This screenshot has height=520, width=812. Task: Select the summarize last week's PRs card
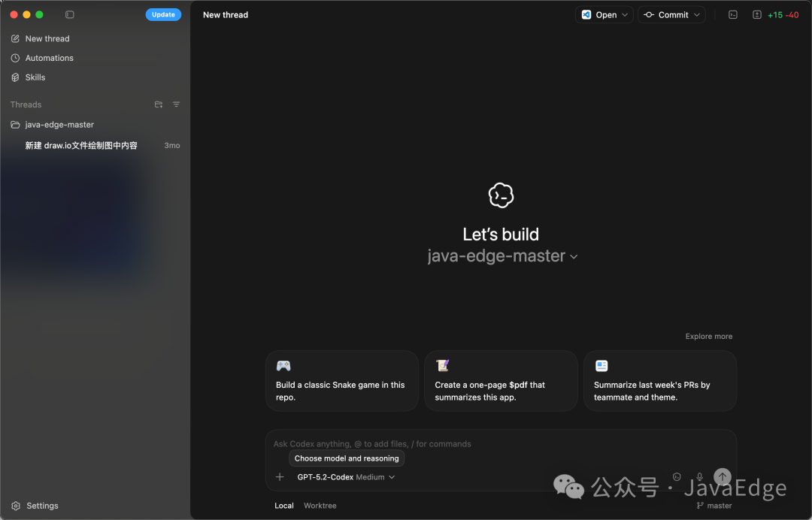pos(660,381)
